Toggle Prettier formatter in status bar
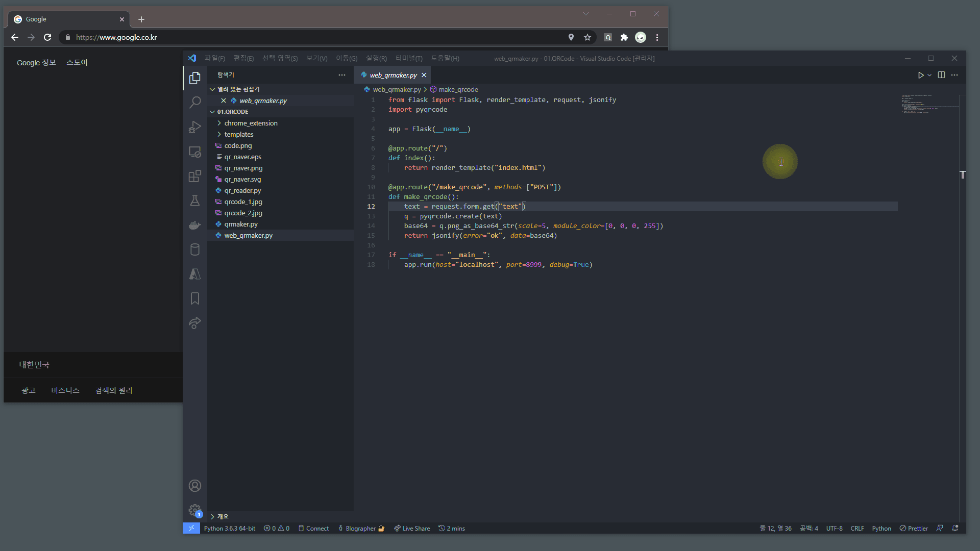Viewport: 980px width, 551px height. 914,529
